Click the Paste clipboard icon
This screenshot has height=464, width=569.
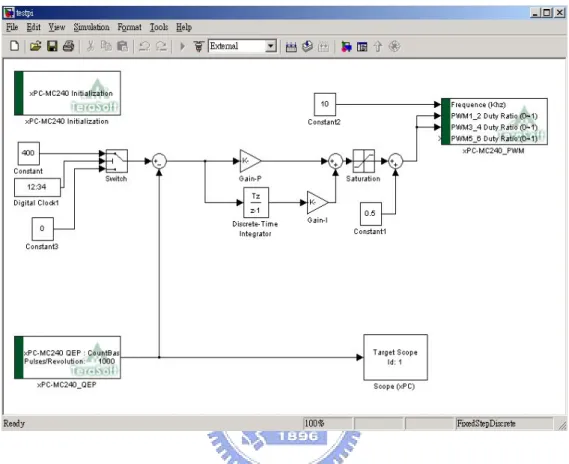(x=122, y=46)
